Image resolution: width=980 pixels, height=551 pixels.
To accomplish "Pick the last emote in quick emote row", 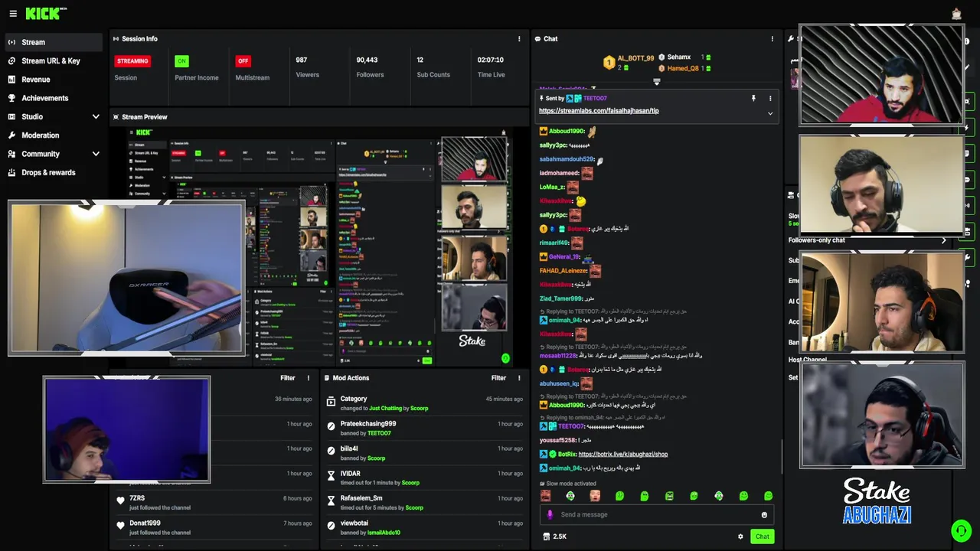I will click(x=768, y=496).
